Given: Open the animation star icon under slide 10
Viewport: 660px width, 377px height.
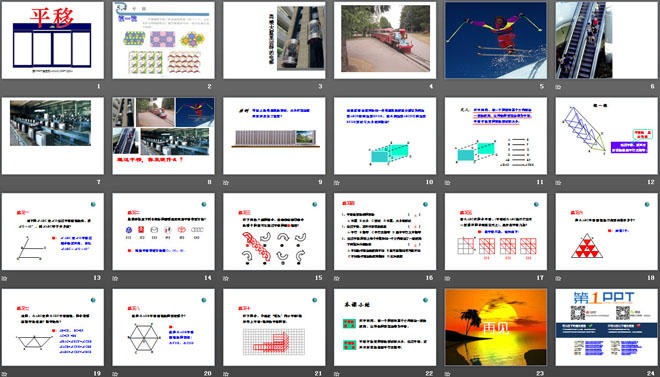Looking at the screenshot, I should tap(337, 183).
